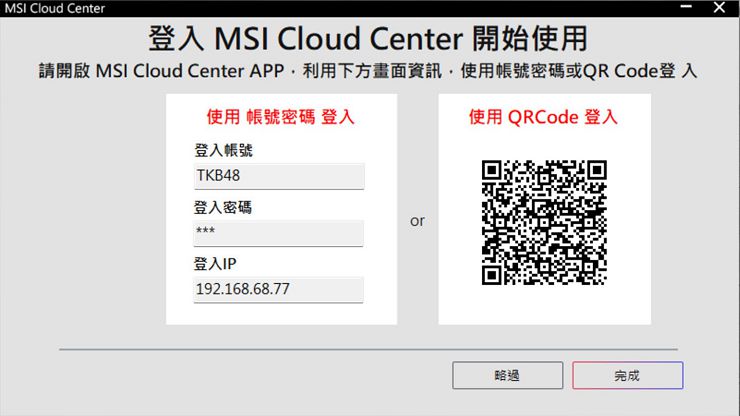Click the 略過 skip button
The image size is (740, 416).
coord(507,375)
